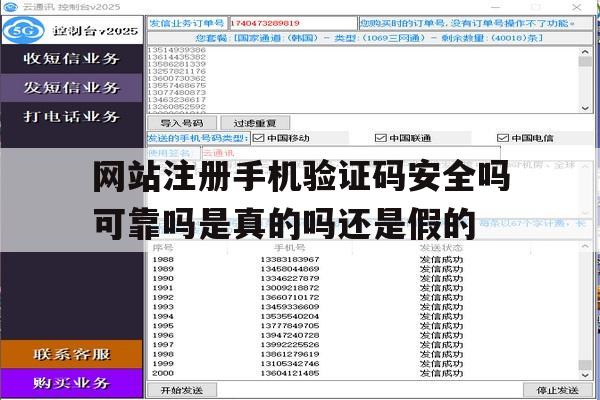The height and width of the screenshot is (400, 600).
Task: Click number 13257821176 in import list
Action: coord(177,71)
